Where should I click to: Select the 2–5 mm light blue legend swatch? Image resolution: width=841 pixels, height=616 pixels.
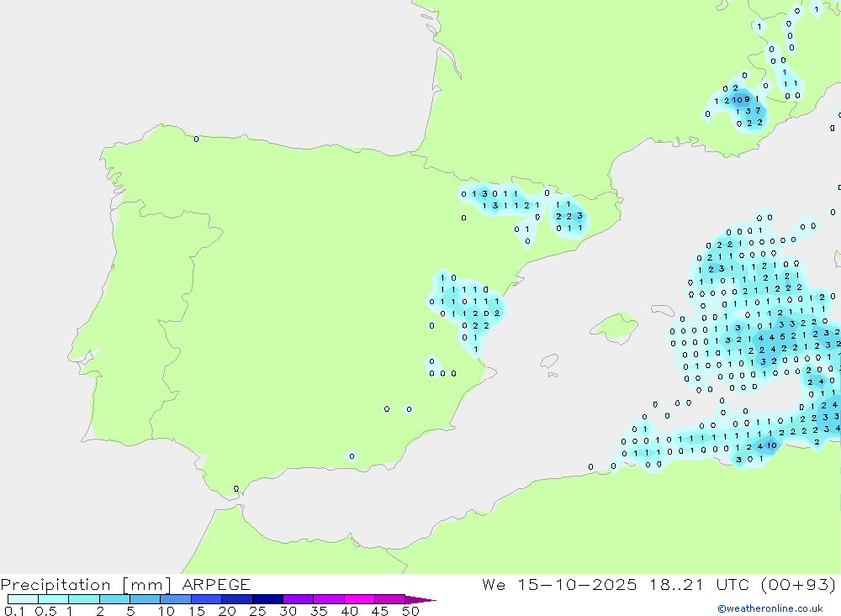(114, 599)
